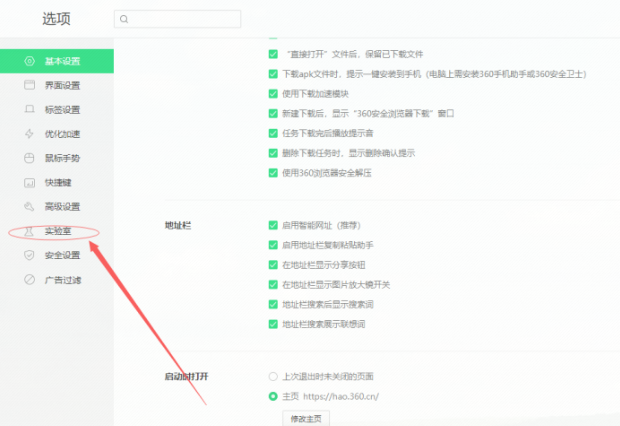Image resolution: width=620 pixels, height=426 pixels.
Task: Focus the options search field
Action: tap(178, 19)
